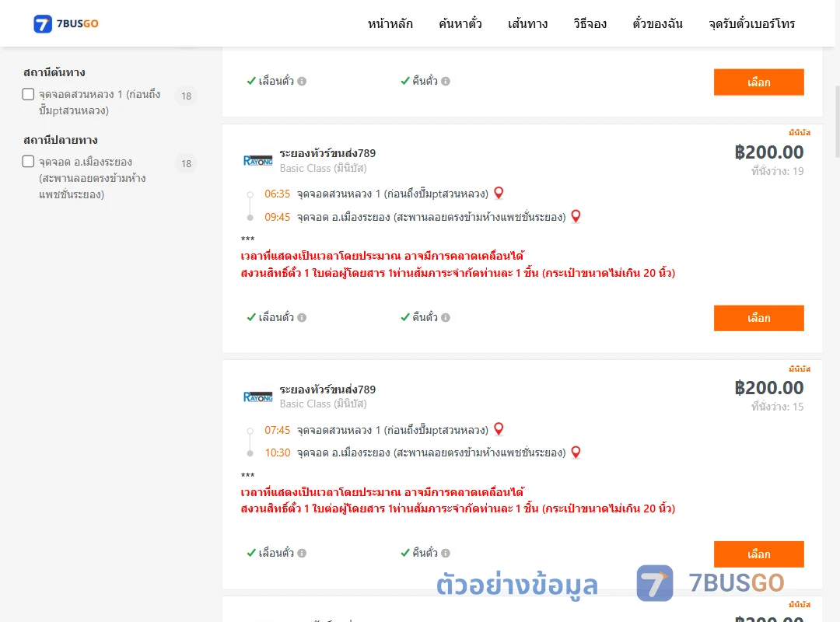Select the 06:35 departure trip with เลือก
The width and height of the screenshot is (840, 622).
tap(758, 318)
